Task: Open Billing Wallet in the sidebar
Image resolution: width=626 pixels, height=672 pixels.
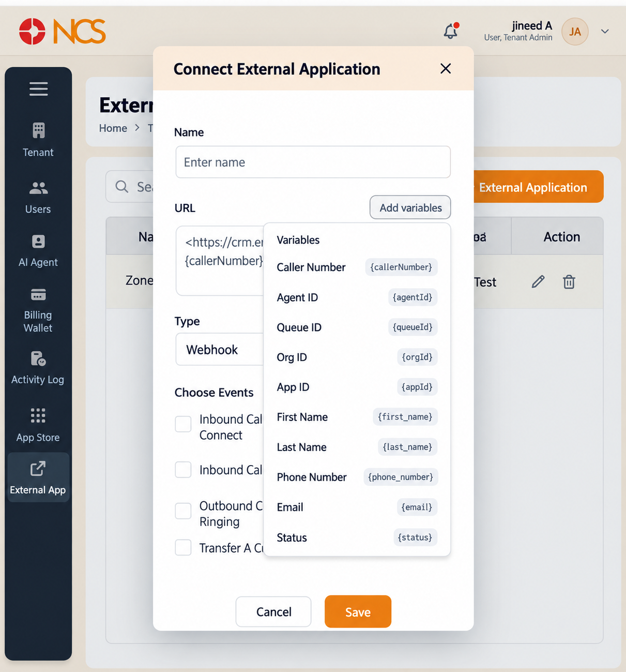Action: (38, 310)
